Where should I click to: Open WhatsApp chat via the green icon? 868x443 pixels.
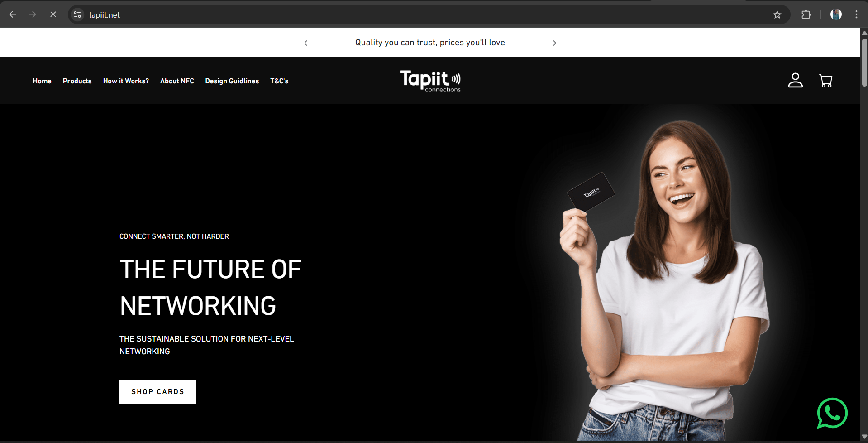[832, 413]
